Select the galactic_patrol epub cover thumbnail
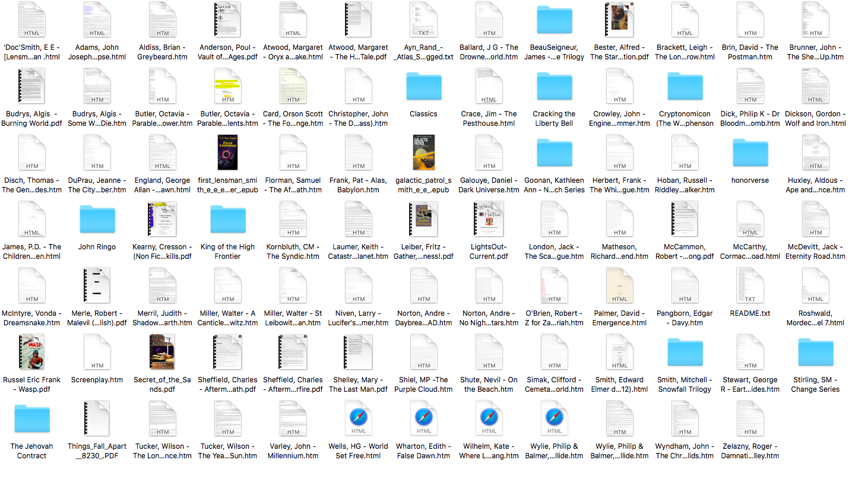The width and height of the screenshot is (852, 504). tap(423, 153)
